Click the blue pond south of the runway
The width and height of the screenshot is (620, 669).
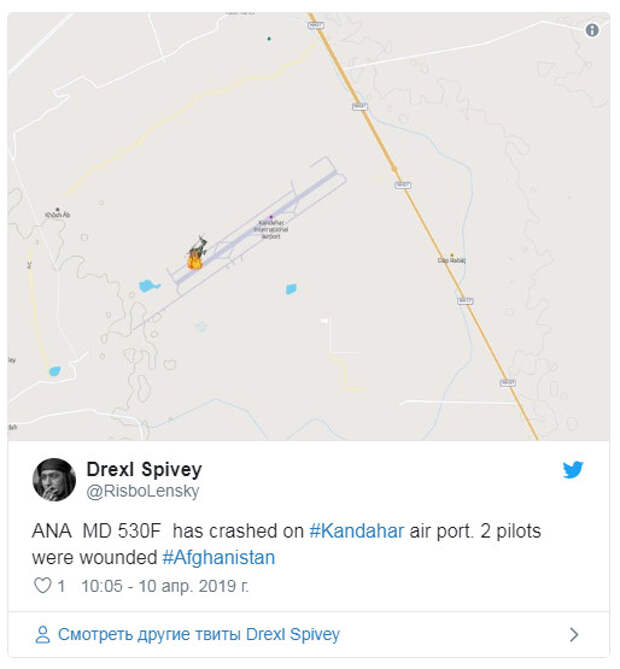[x=291, y=289]
